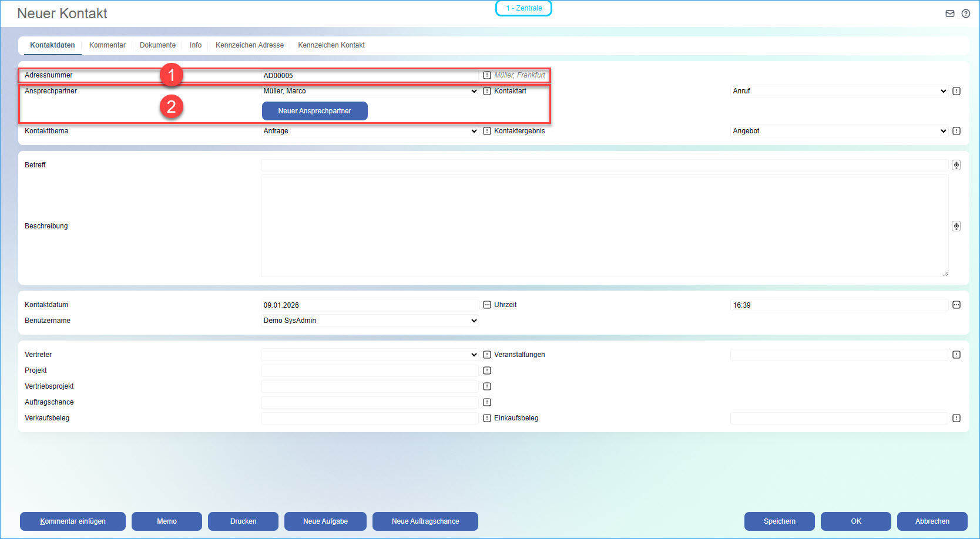Expand the Ansprechpartner dropdown
Image resolution: width=980 pixels, height=539 pixels.
pyautogui.click(x=370, y=91)
